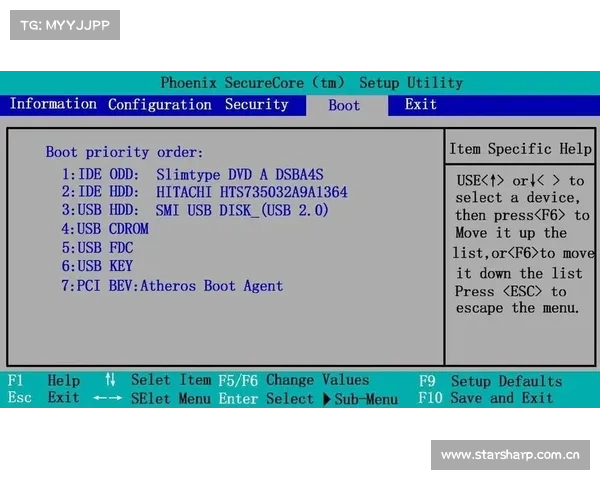This screenshot has width=600, height=480.
Task: Switch to the Configuration tab
Action: pos(160,104)
